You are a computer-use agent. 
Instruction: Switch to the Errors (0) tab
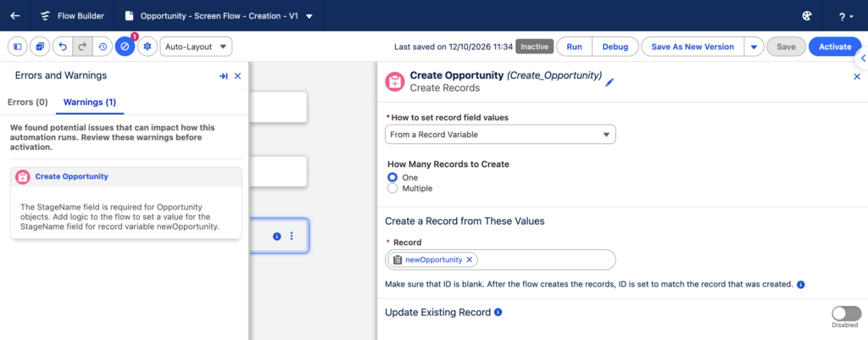27,102
